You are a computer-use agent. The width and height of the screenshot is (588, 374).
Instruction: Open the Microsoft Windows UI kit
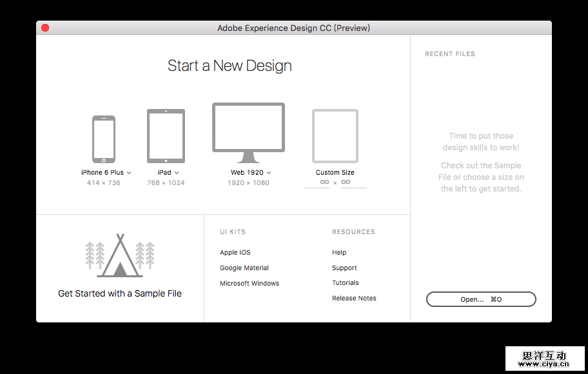coord(249,284)
